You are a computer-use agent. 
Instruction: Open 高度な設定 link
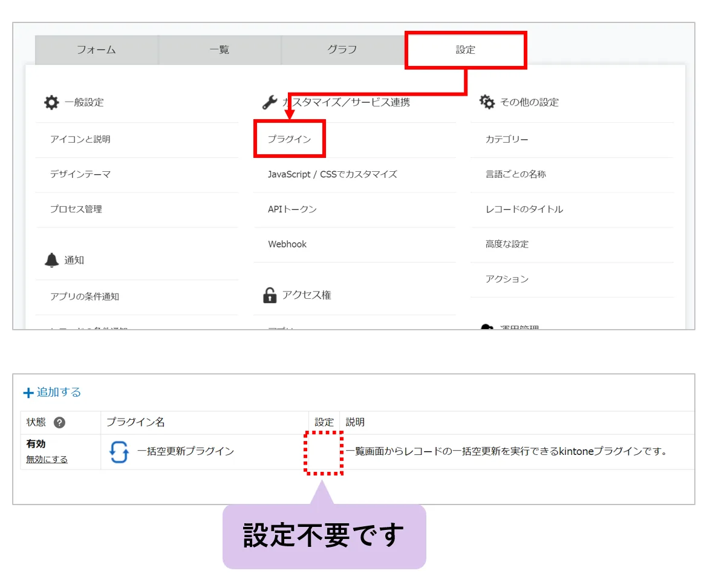click(507, 244)
